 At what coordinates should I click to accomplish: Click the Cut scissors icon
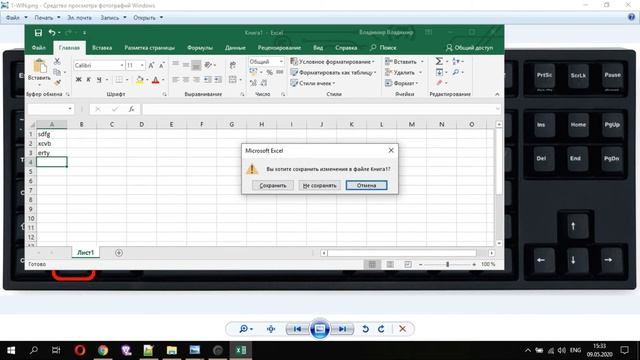(57, 61)
